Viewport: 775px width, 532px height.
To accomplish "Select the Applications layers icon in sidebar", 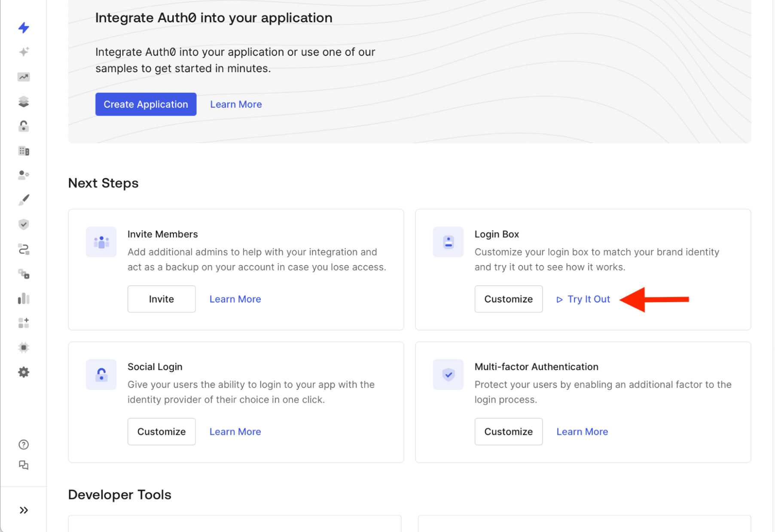I will click(24, 101).
